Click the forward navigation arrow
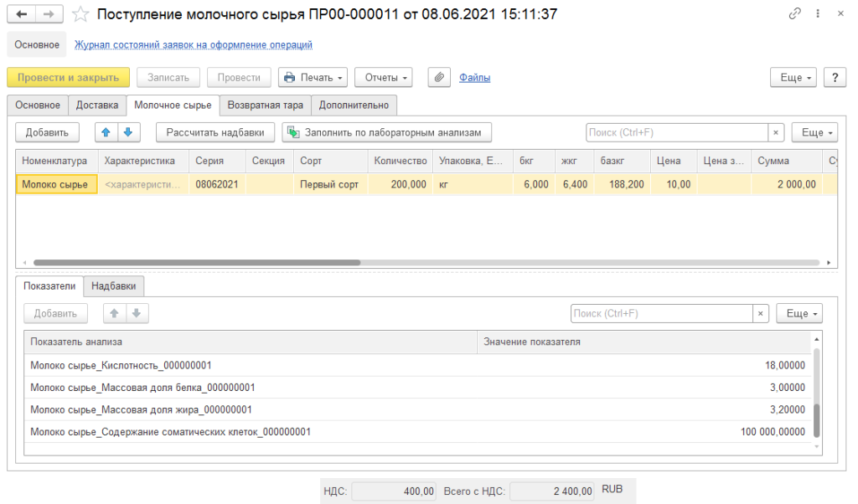Screen dimensions: 858x504 (49, 14)
